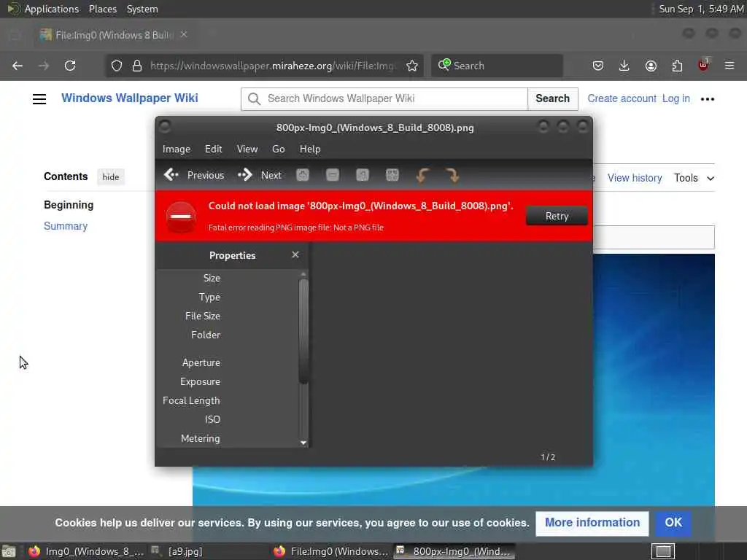The height and width of the screenshot is (560, 747).
Task: Click the shield tracking protection icon
Action: (x=116, y=66)
